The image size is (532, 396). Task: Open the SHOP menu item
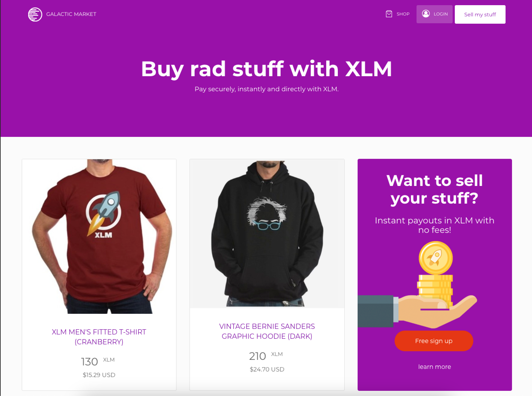pyautogui.click(x=403, y=14)
